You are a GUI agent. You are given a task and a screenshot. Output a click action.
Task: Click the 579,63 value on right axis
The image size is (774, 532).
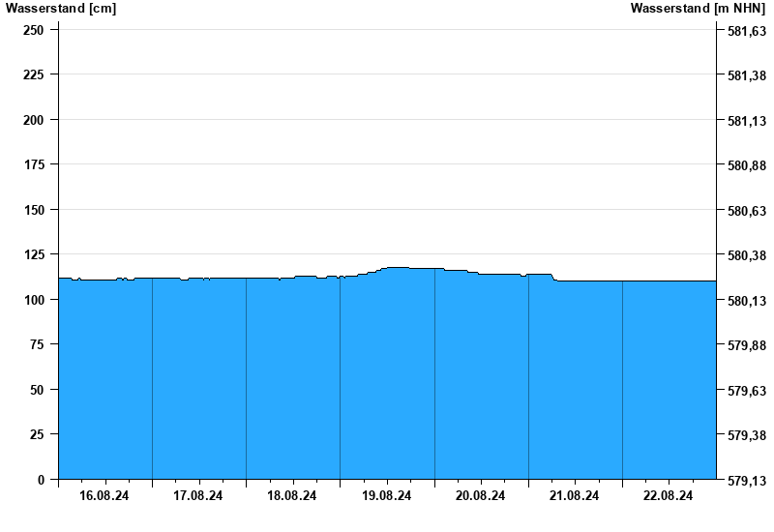[x=746, y=391]
